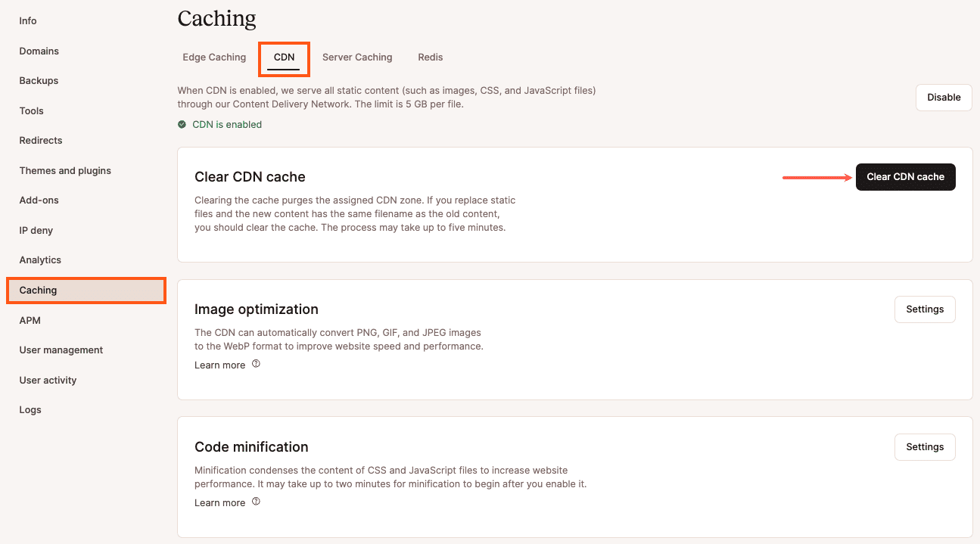Viewport: 980px width, 544px height.
Task: Click the 'Image optimization' heading
Action: pyautogui.click(x=257, y=309)
